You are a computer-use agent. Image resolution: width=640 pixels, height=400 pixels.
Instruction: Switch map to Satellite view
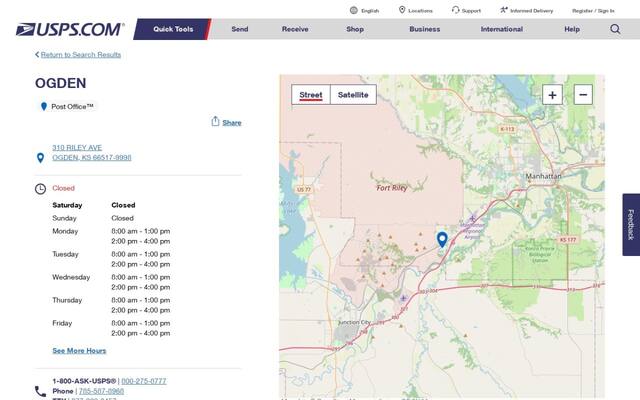(x=353, y=95)
